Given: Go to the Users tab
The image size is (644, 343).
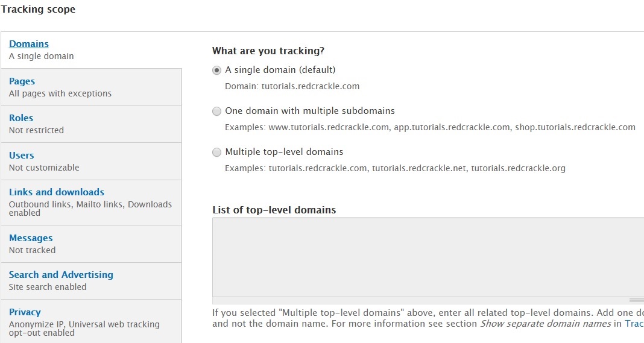Looking at the screenshot, I should click(x=91, y=161).
